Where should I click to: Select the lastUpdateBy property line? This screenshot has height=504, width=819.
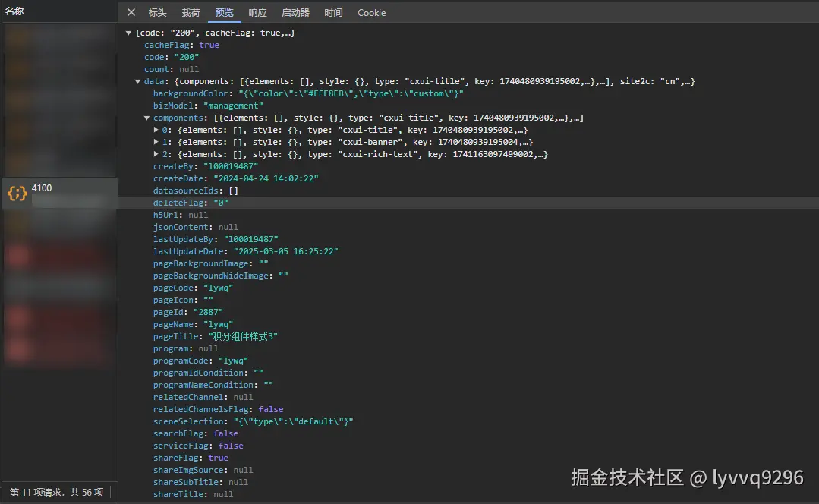click(x=216, y=238)
